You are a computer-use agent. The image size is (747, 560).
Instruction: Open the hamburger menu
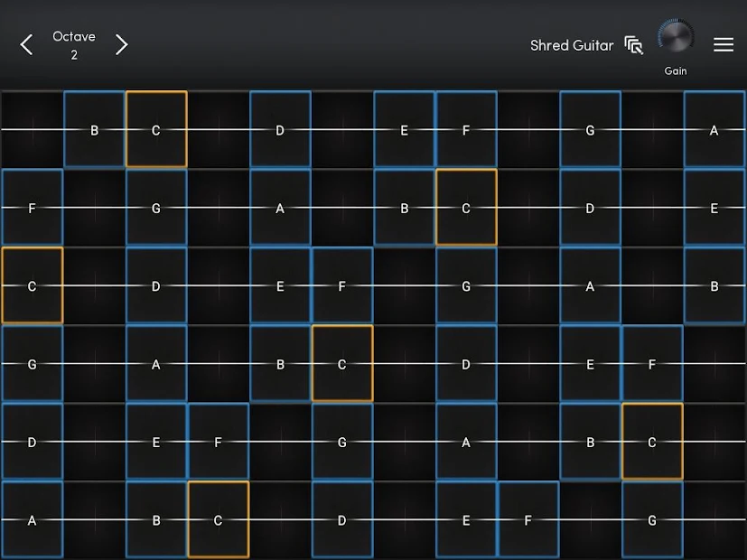tap(724, 44)
